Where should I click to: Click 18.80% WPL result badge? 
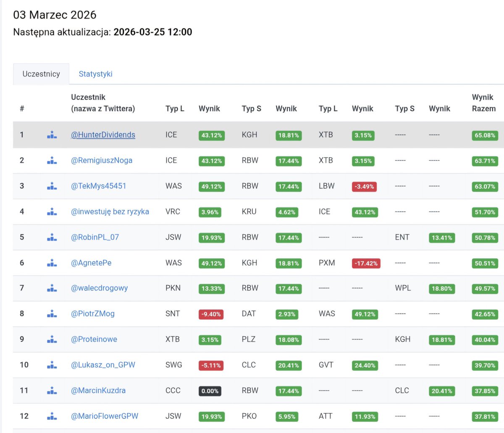pyautogui.click(x=442, y=288)
